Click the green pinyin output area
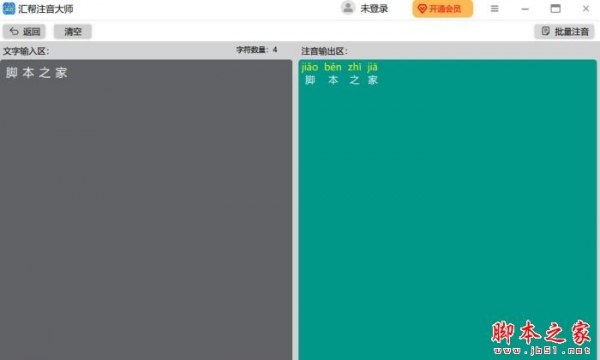The width and height of the screenshot is (600, 360). click(x=447, y=210)
